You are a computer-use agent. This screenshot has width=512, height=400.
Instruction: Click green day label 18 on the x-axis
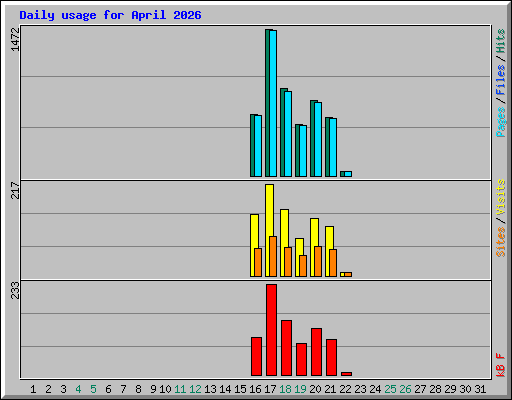[x=285, y=389]
